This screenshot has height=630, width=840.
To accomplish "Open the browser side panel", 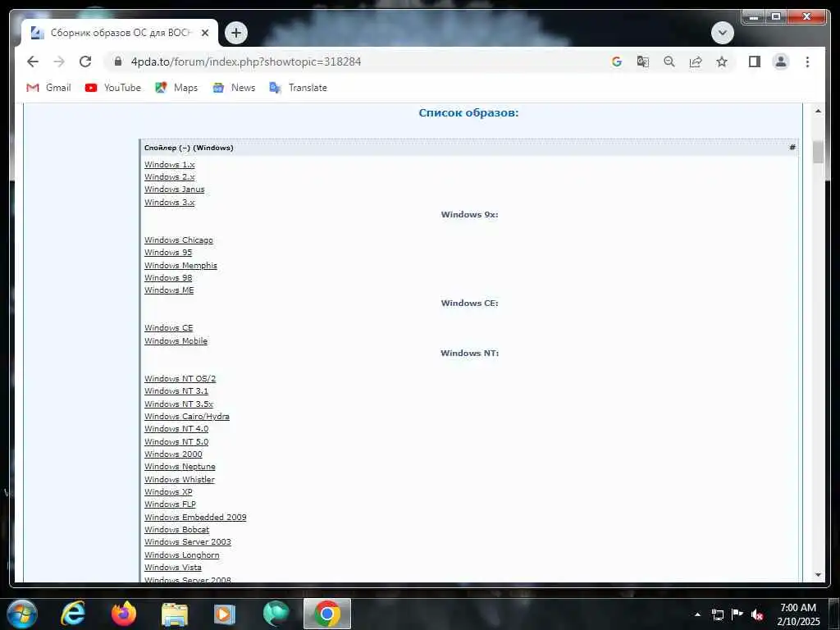I will pos(755,62).
